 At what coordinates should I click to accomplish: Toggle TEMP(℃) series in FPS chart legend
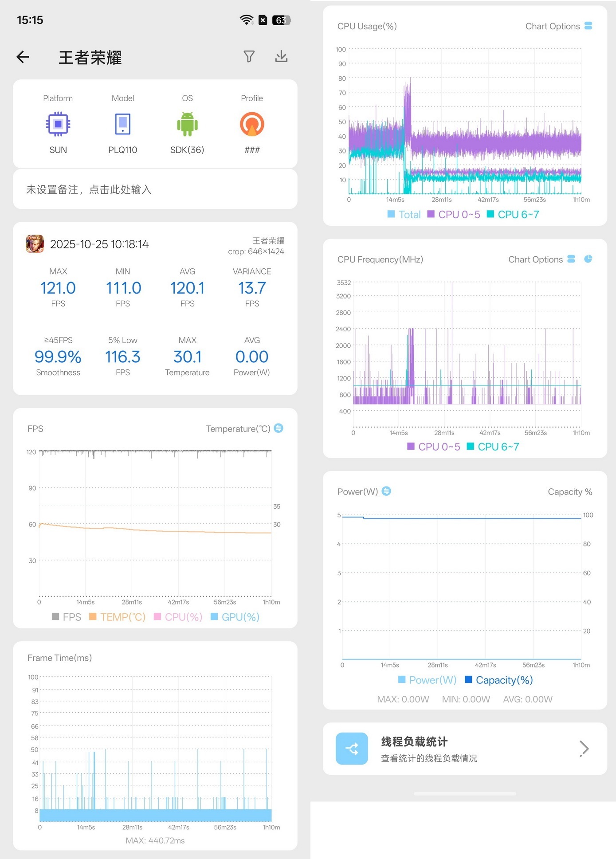tap(118, 617)
